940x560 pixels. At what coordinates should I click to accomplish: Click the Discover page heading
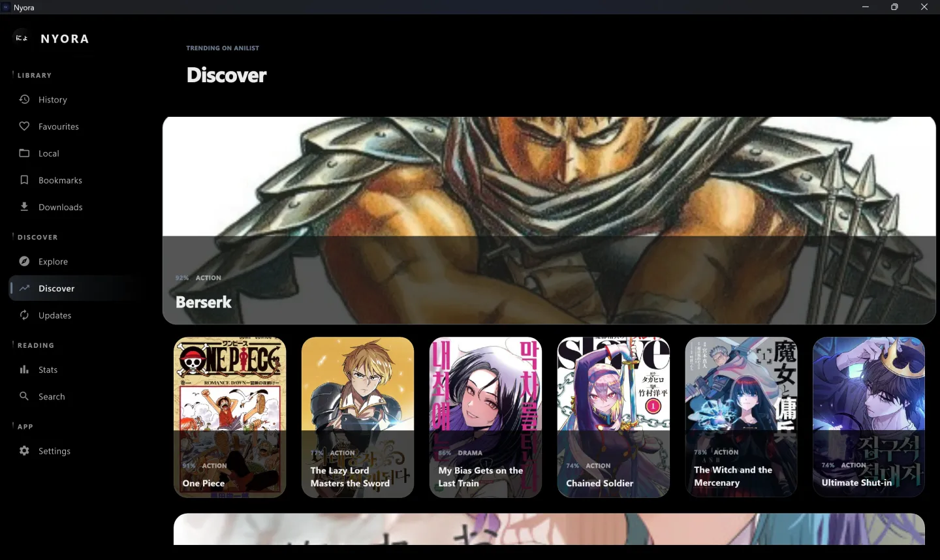click(x=227, y=75)
